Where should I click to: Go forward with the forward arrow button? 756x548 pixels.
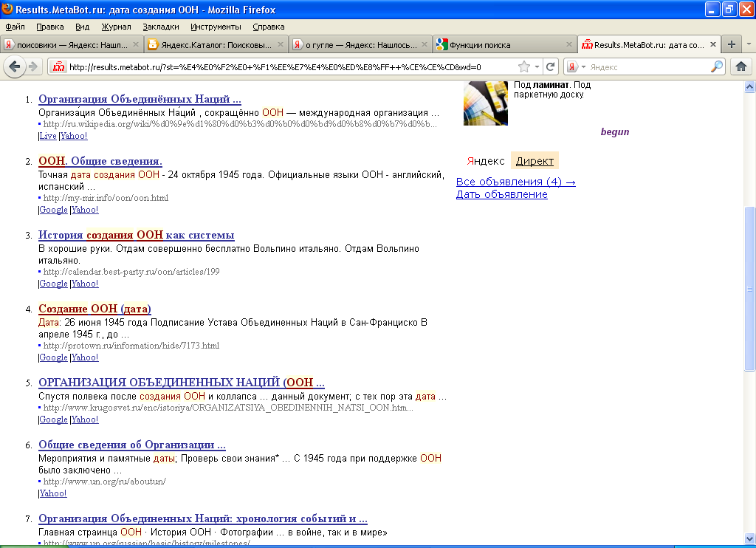(x=33, y=66)
